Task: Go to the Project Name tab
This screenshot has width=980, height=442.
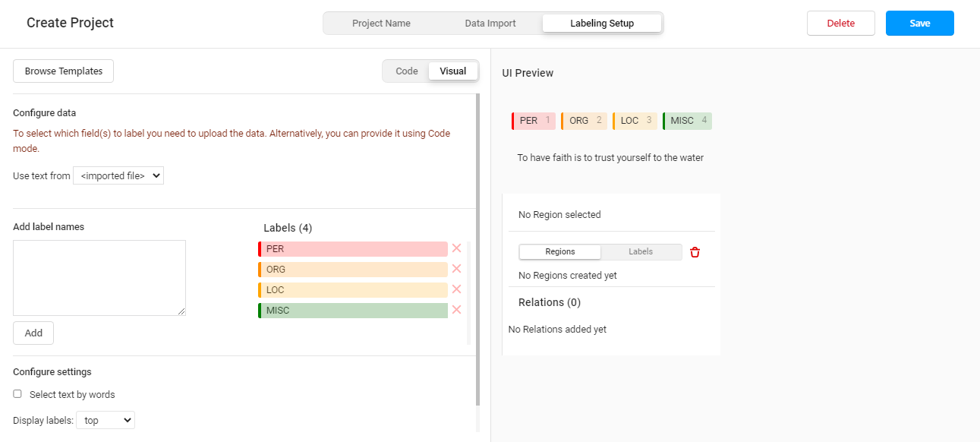Action: coord(381,24)
